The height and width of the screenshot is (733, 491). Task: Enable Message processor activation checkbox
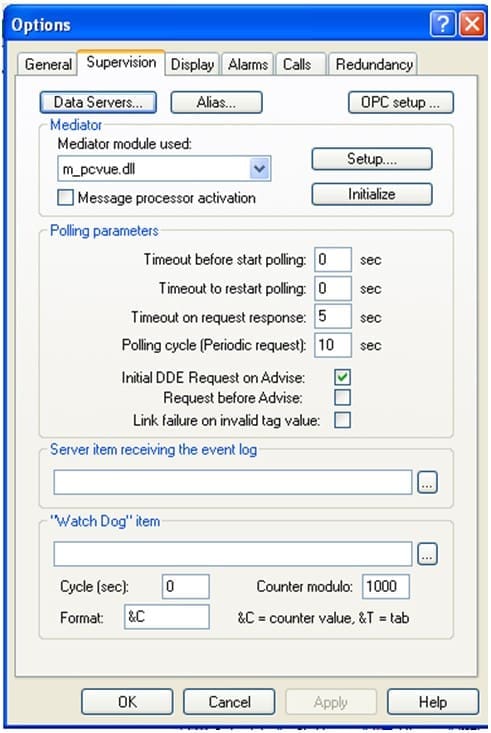pyautogui.click(x=65, y=197)
